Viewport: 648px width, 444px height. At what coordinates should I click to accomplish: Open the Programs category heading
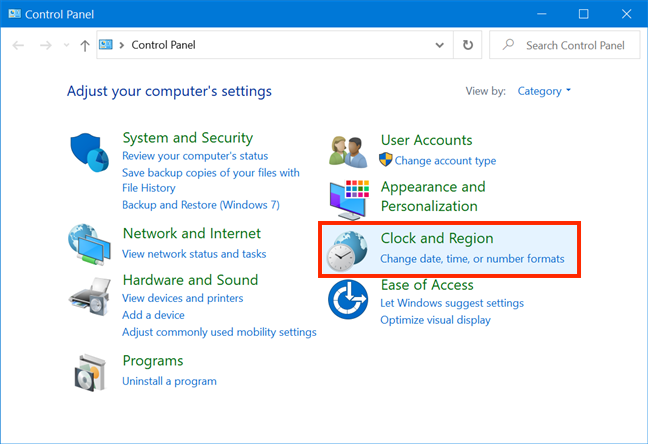click(x=153, y=361)
